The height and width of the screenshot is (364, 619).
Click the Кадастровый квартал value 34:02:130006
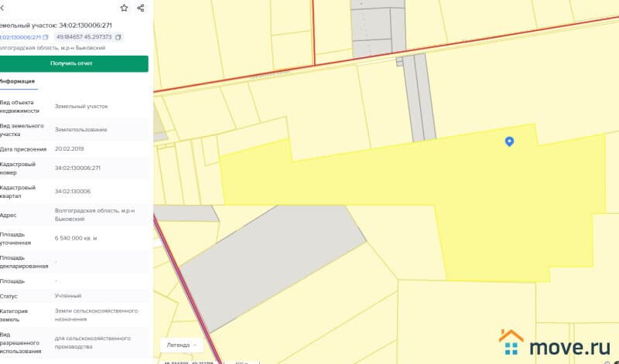click(73, 191)
